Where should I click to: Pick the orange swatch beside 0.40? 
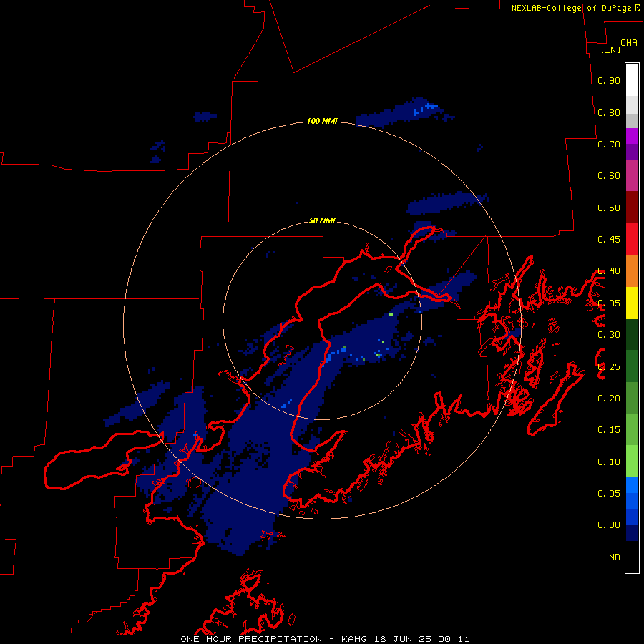(632, 270)
